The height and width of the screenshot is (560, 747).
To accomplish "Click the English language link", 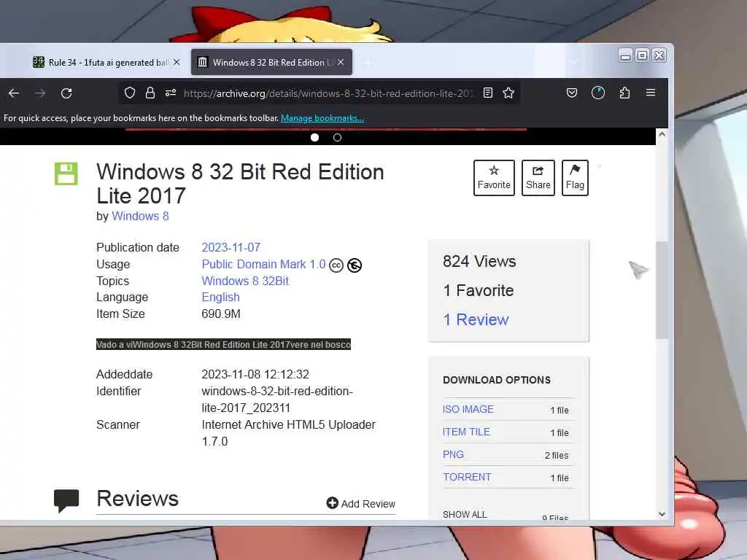I will (x=220, y=297).
